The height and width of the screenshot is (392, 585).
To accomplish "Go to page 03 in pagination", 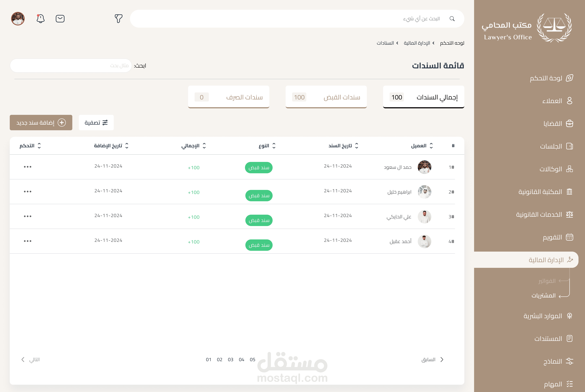I will [230, 360].
